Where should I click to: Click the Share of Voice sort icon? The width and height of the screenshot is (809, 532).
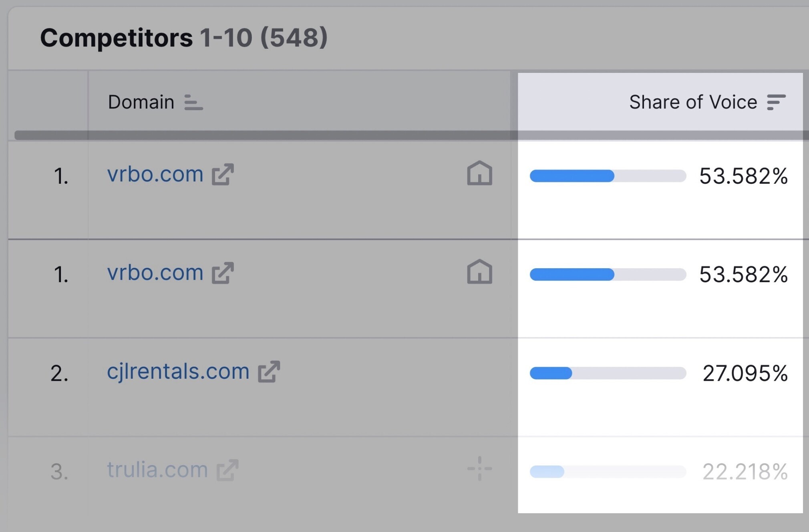776,102
